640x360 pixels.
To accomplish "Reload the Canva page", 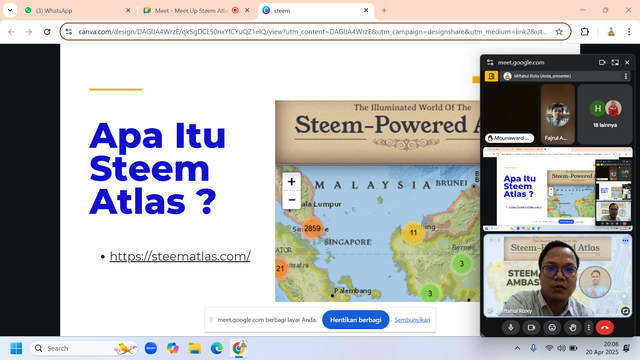I will coord(47,31).
